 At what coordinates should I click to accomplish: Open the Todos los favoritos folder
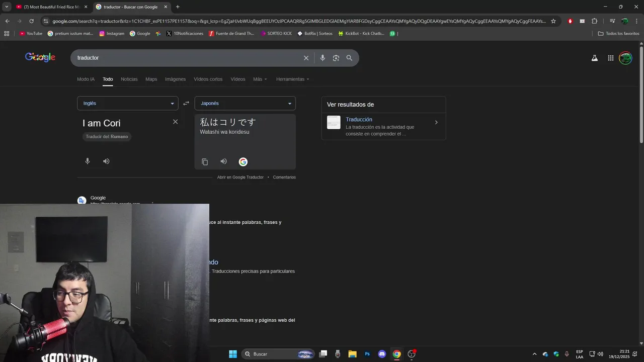click(x=619, y=34)
